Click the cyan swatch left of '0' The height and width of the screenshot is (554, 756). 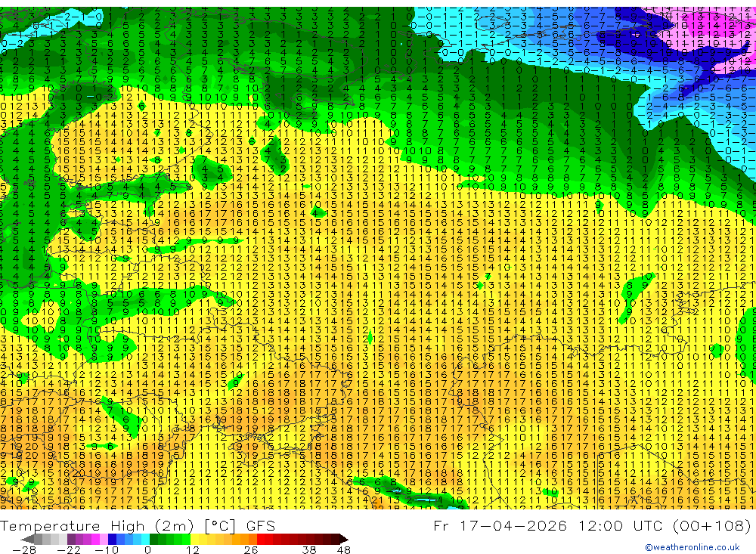pos(145,539)
